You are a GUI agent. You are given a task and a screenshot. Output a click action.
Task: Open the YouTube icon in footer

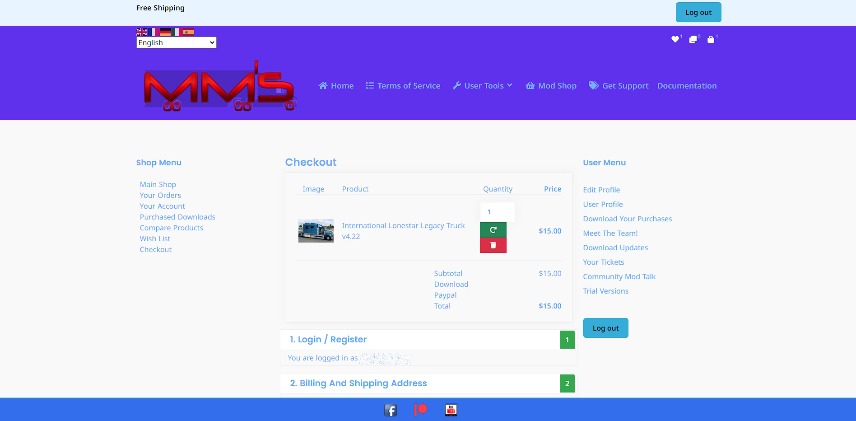coord(451,410)
